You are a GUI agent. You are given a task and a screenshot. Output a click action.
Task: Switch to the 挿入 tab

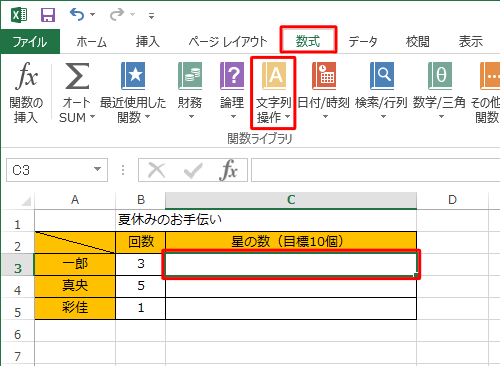point(148,42)
